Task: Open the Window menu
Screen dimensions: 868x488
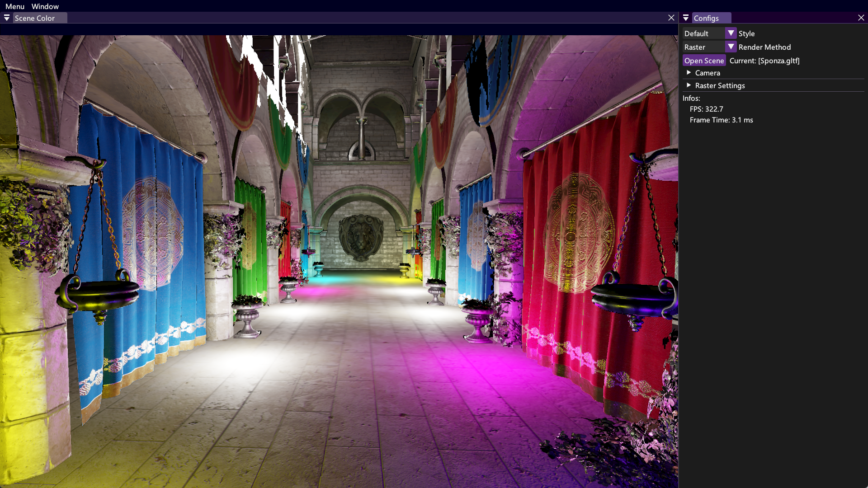Action: pos(45,6)
